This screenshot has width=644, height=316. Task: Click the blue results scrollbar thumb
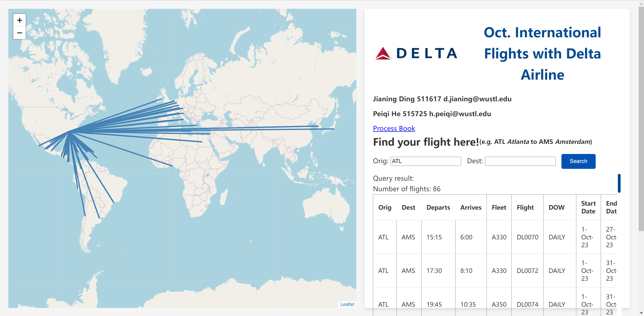pos(619,183)
